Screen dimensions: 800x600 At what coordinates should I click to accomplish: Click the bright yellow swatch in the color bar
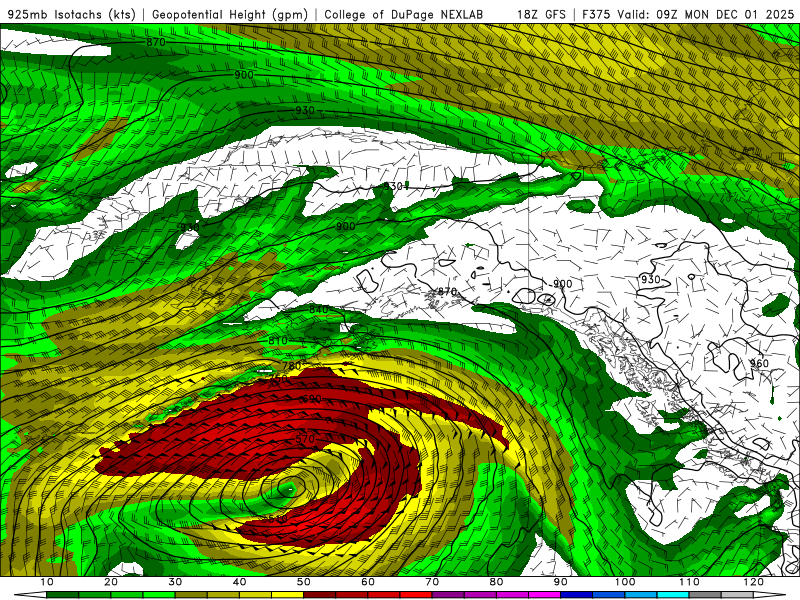click(x=288, y=595)
